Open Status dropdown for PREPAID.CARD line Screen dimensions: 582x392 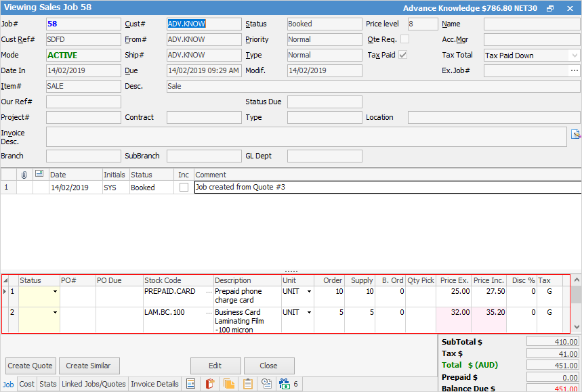point(55,292)
